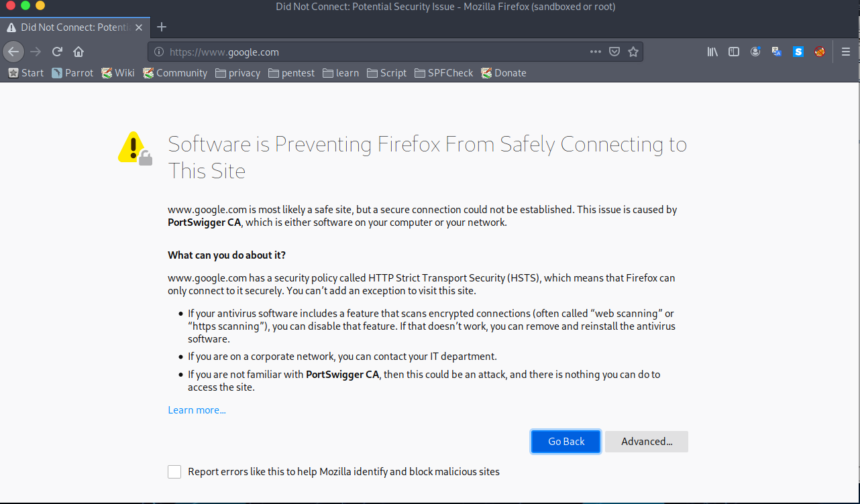Click the Go Back button

click(566, 442)
